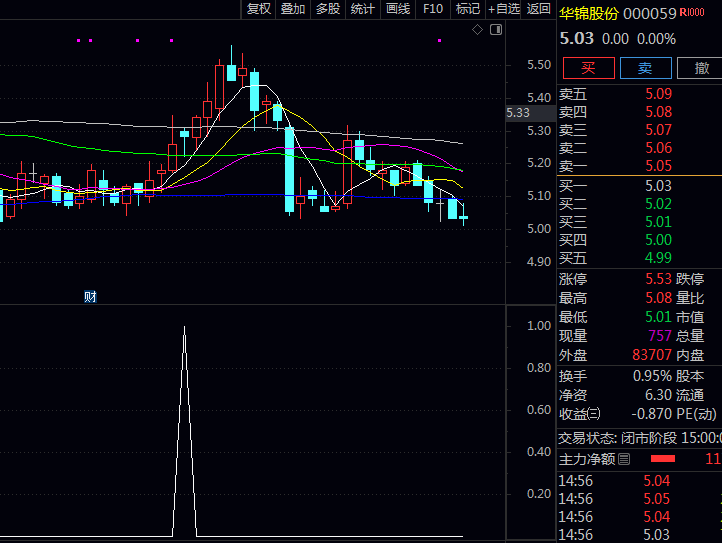Click the 换手 value 0.95%
The image size is (722, 543).
pyautogui.click(x=652, y=376)
